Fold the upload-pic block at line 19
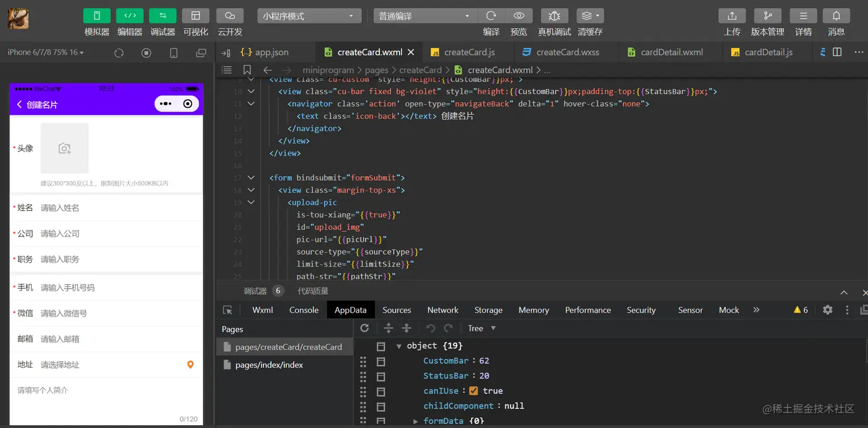This screenshot has height=428, width=868. [251, 203]
